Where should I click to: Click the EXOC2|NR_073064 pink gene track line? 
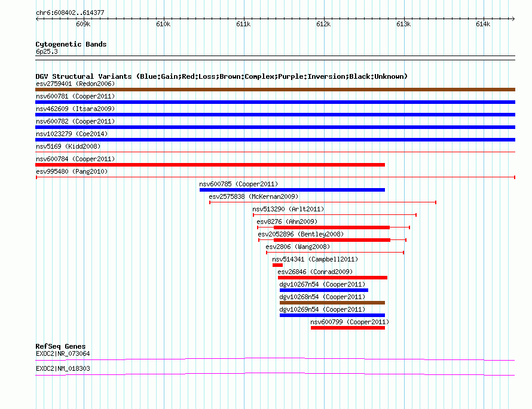click(275, 359)
